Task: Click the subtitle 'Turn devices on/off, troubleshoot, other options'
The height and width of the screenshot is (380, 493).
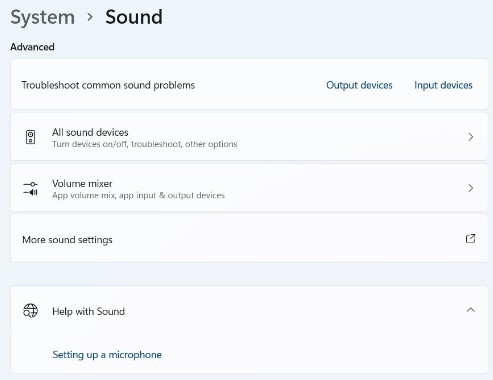Action: click(145, 144)
